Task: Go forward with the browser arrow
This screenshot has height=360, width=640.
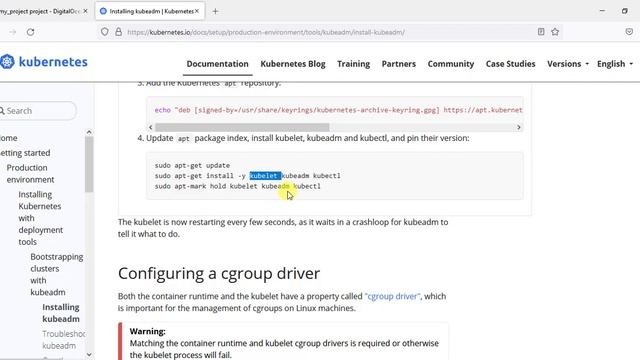Action: point(13,32)
